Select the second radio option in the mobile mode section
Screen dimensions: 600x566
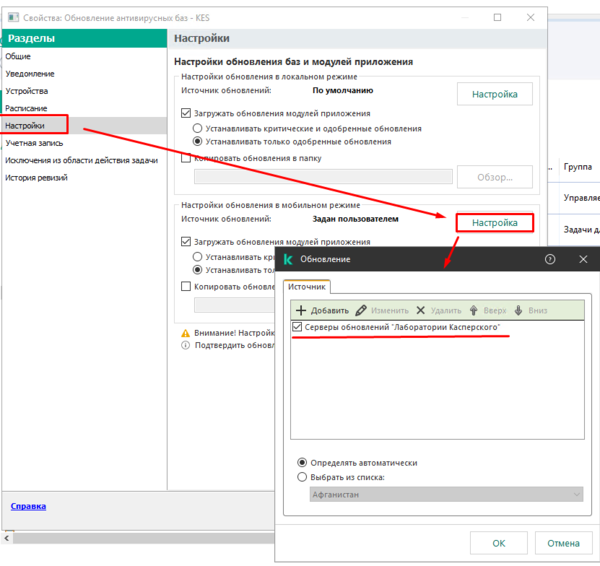click(x=197, y=270)
